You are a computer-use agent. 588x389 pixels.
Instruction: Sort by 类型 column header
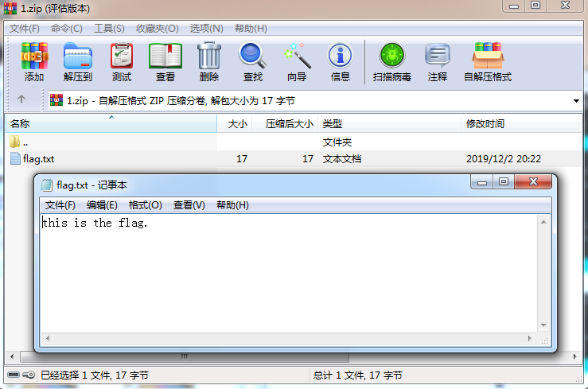pos(389,123)
